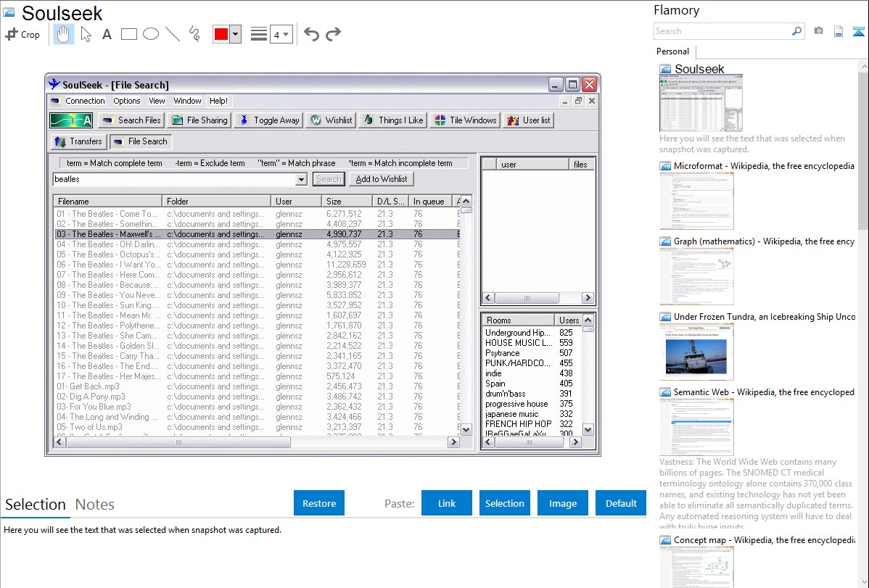This screenshot has width=869, height=588.
Task: Open the Window menu
Action: click(187, 101)
